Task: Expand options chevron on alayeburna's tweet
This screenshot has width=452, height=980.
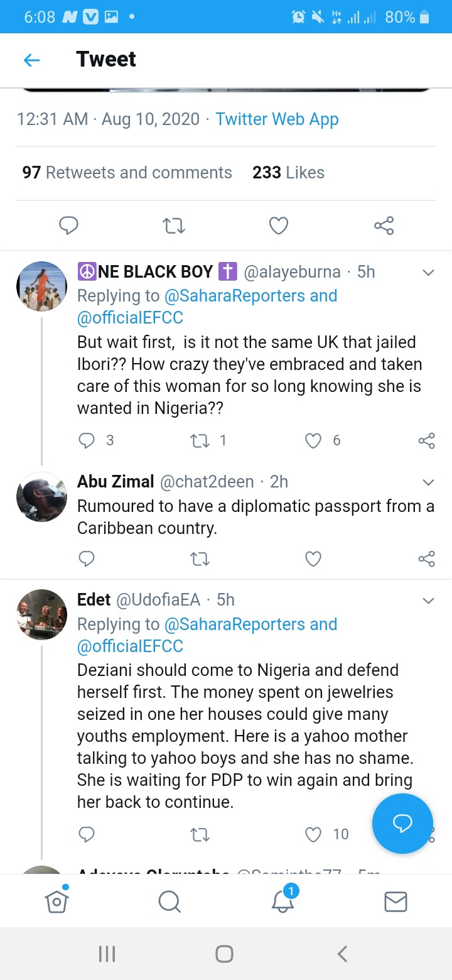Action: click(x=428, y=273)
